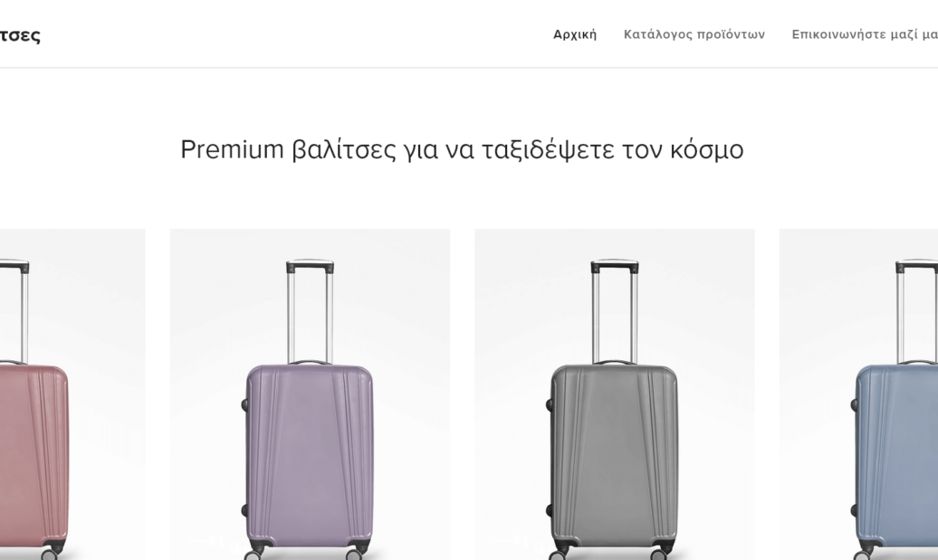
Task: Click the gray suitcase's top carry handle
Action: (x=615, y=362)
